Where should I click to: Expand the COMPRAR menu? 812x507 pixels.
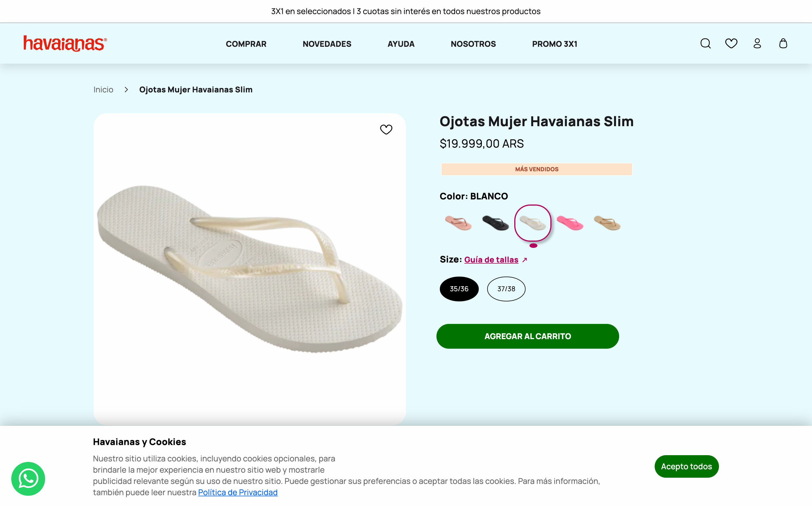tap(246, 44)
